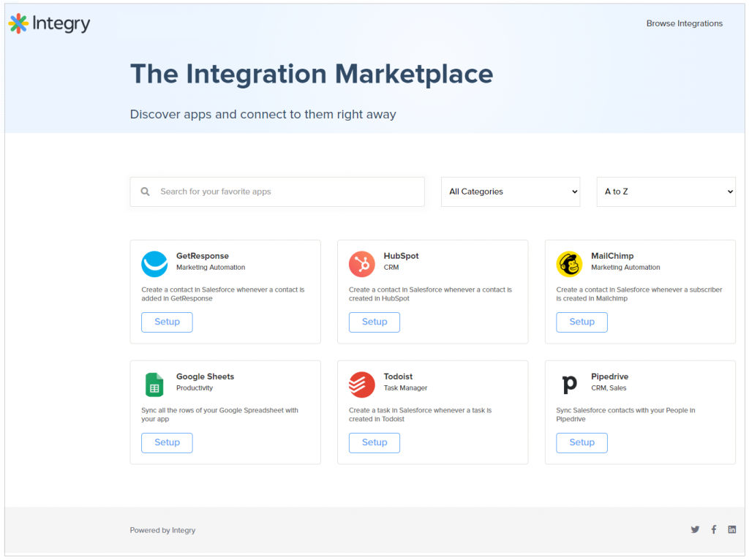Click the CRM label under HubSpot

point(391,268)
